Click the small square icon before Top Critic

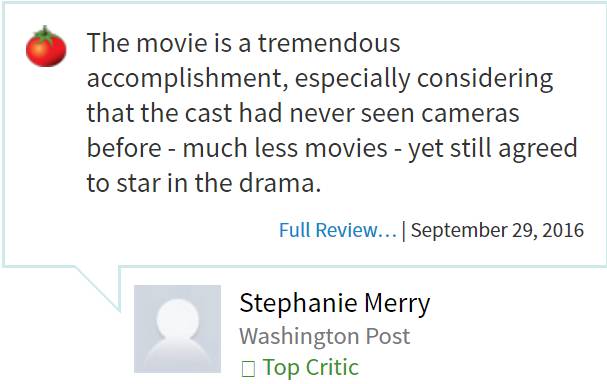tap(248, 369)
